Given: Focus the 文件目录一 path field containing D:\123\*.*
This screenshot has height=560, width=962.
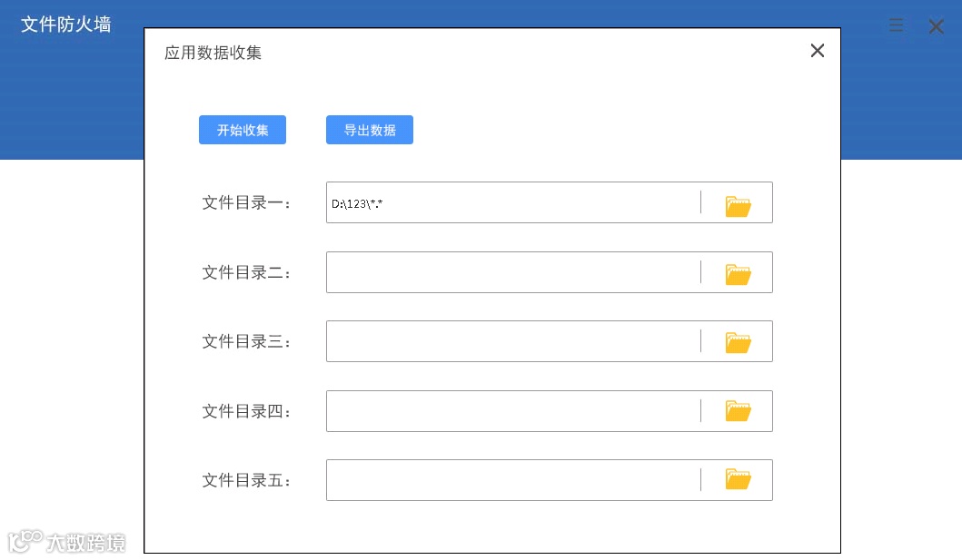Looking at the screenshot, I should click(x=513, y=203).
